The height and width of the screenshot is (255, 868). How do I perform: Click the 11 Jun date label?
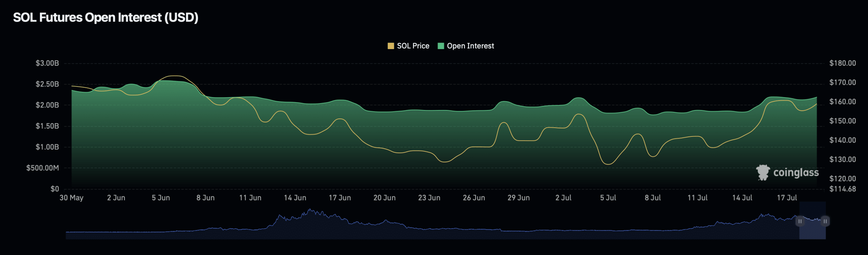click(x=251, y=198)
